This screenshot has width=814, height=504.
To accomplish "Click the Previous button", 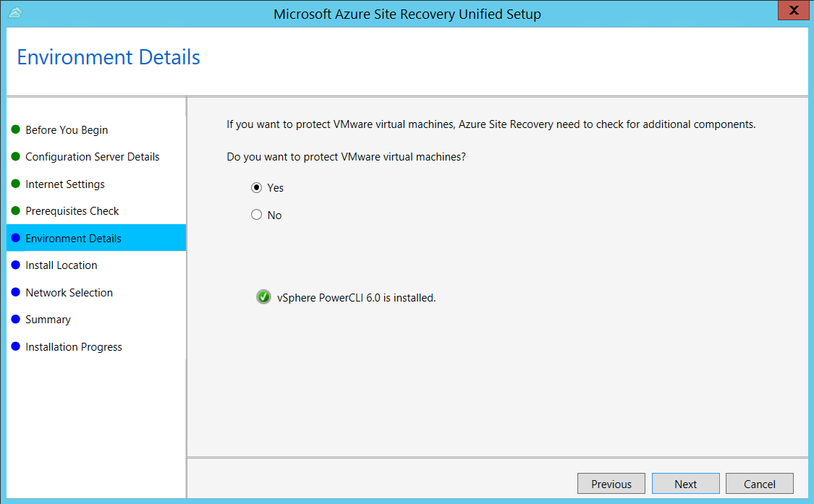I will coord(611,483).
